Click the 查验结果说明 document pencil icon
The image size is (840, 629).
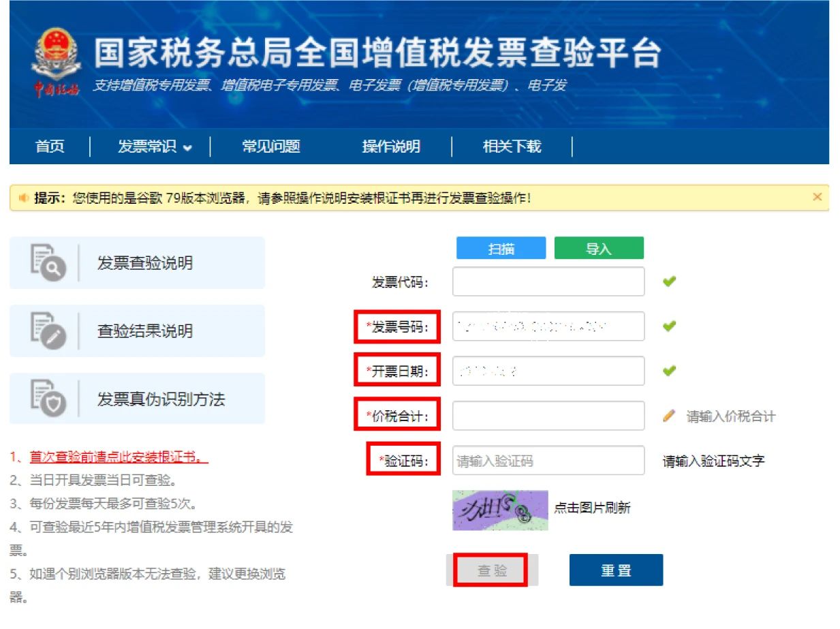click(48, 331)
